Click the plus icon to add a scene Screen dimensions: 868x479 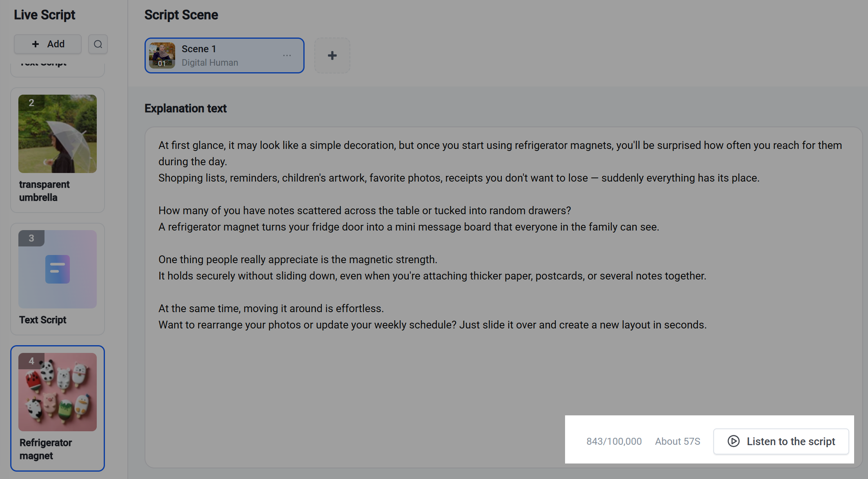(332, 55)
